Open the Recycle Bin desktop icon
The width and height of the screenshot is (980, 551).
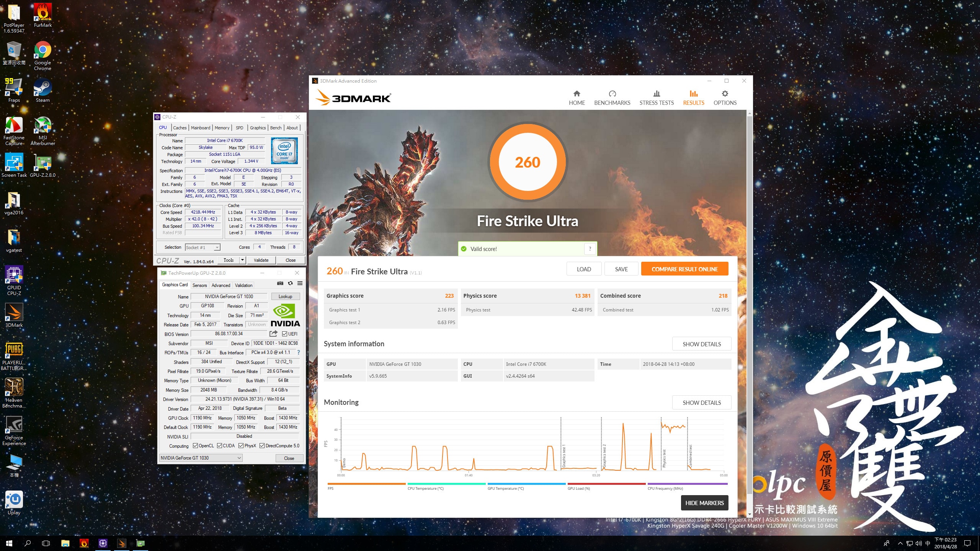point(14,53)
